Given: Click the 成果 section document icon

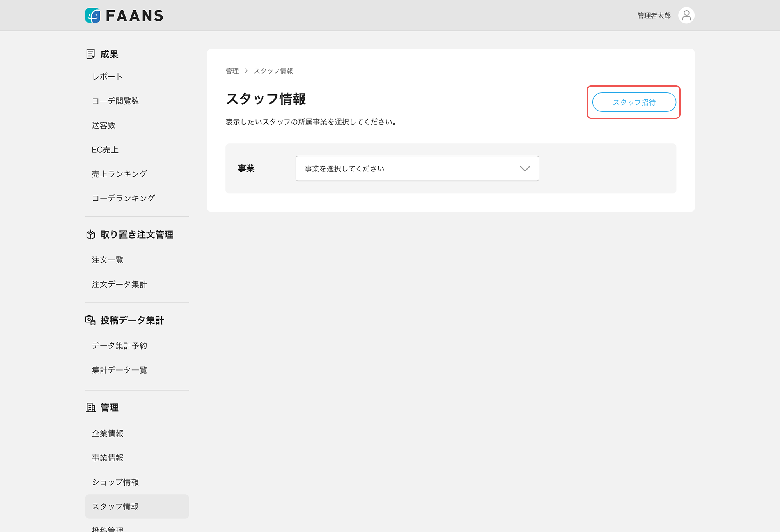Looking at the screenshot, I should click(x=90, y=54).
